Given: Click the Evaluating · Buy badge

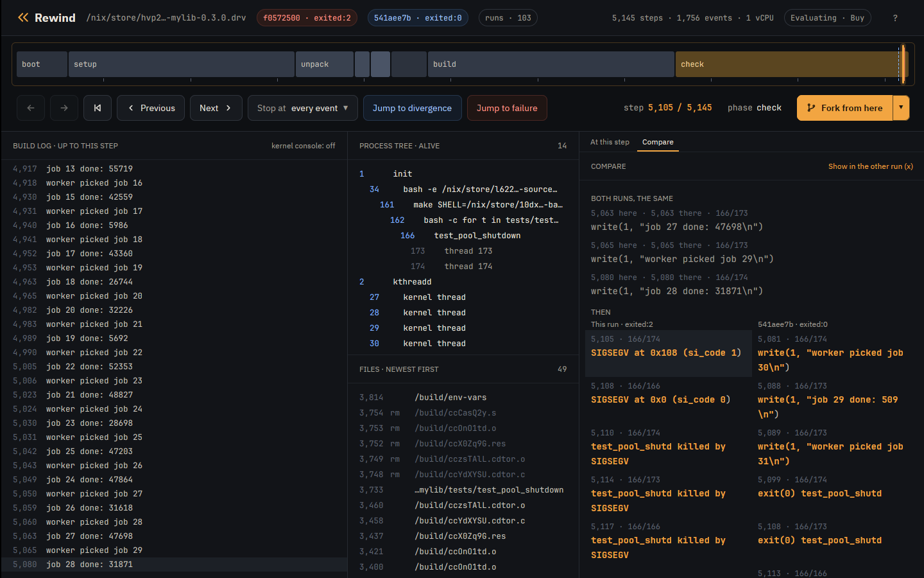Looking at the screenshot, I should coord(827,18).
